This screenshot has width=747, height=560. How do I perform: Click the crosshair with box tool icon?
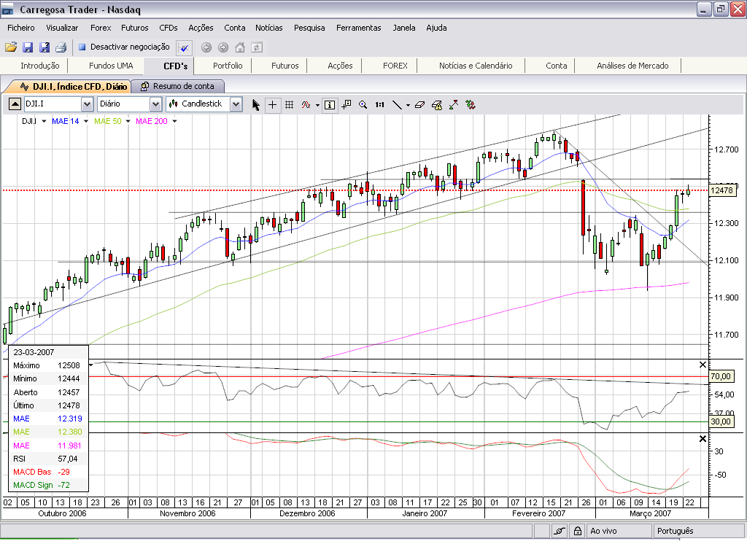coord(347,105)
